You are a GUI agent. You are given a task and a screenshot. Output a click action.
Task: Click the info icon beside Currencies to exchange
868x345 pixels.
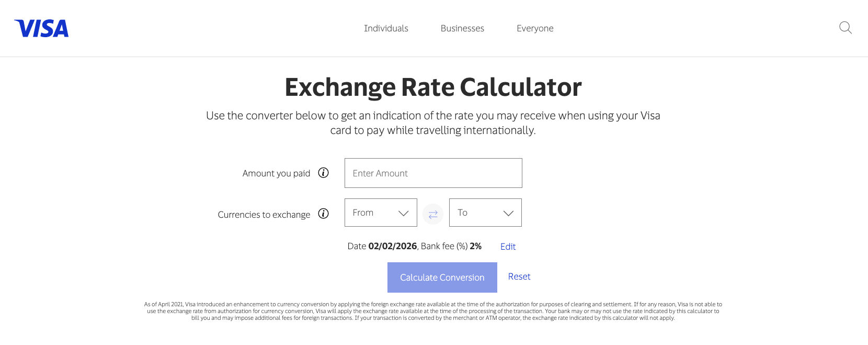coord(324,214)
